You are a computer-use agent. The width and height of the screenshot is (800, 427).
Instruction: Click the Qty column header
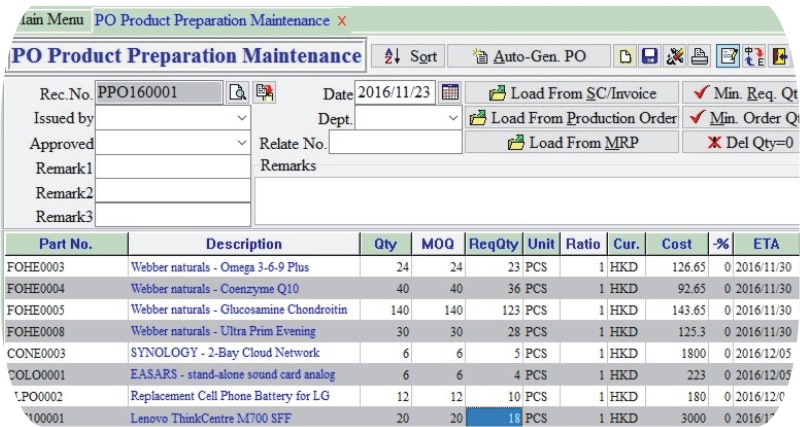385,244
